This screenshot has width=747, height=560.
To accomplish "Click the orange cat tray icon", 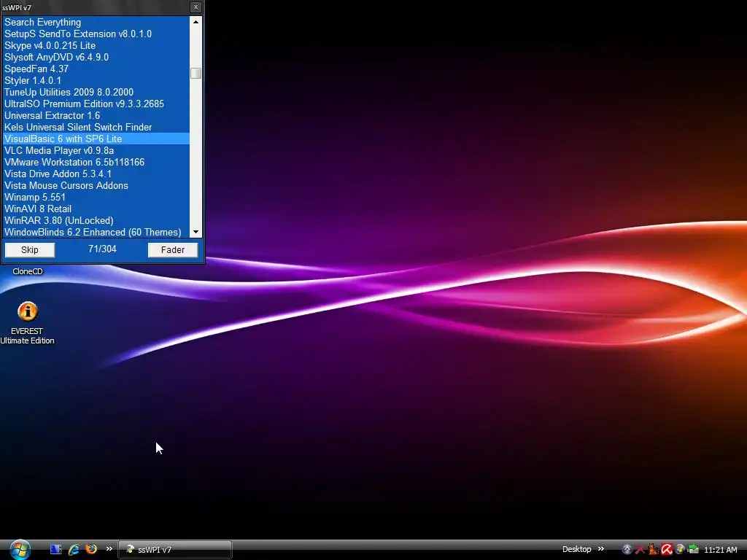I will coord(653,550).
